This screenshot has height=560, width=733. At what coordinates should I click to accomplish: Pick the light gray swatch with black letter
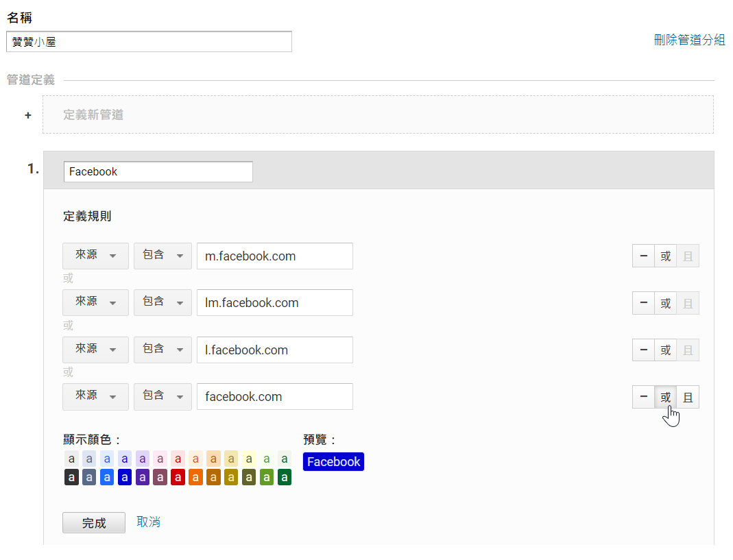coord(71,459)
